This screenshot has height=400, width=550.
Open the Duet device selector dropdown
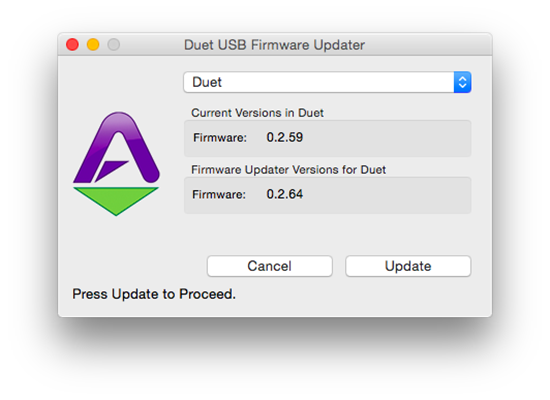(327, 82)
